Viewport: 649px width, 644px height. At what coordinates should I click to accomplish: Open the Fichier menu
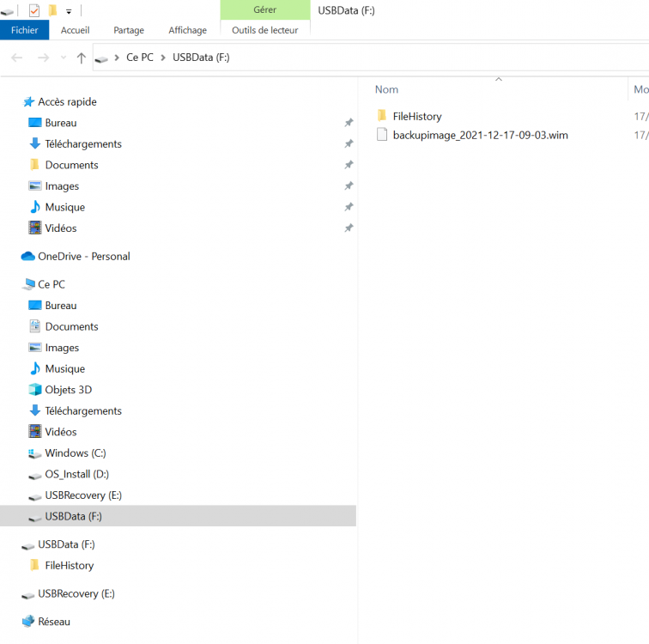tap(24, 30)
